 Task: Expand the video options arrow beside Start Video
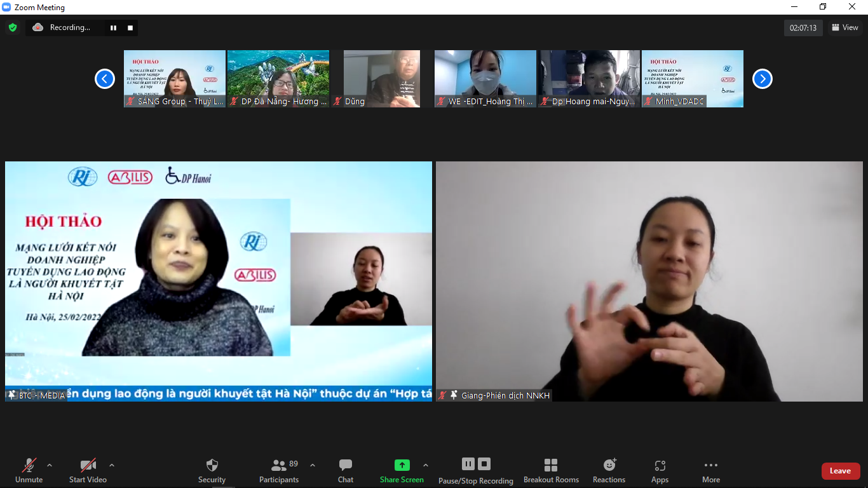112,465
